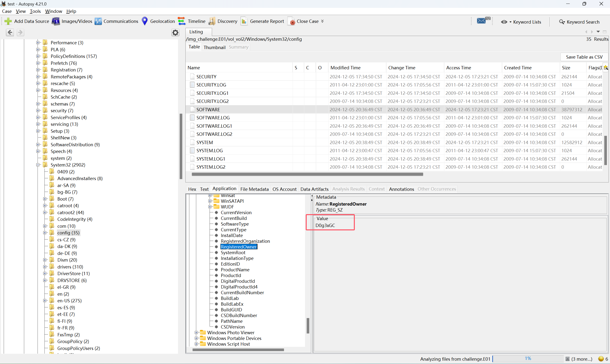Click the Add Data Source plus icon
Viewport: 610px width, 364px height.
(x=8, y=21)
